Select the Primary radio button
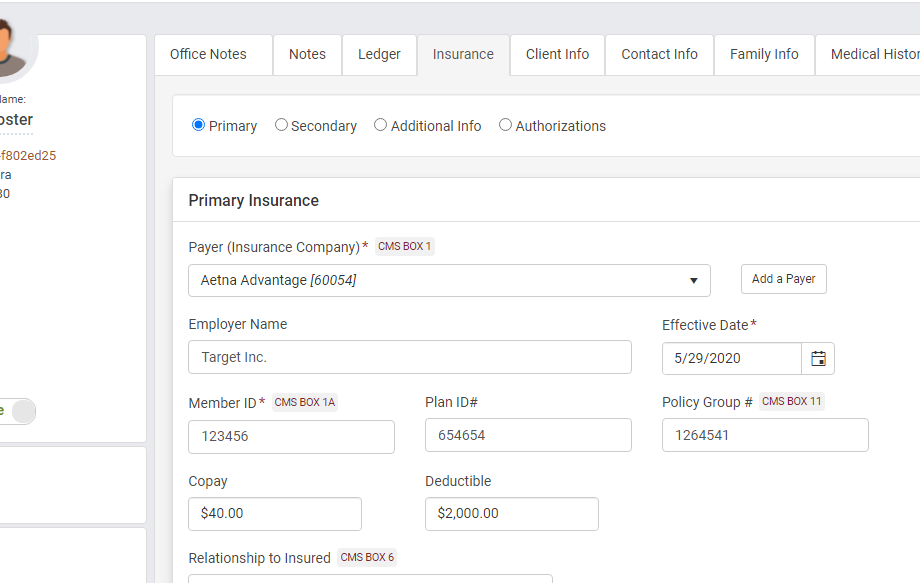The image size is (920, 583). pyautogui.click(x=198, y=125)
